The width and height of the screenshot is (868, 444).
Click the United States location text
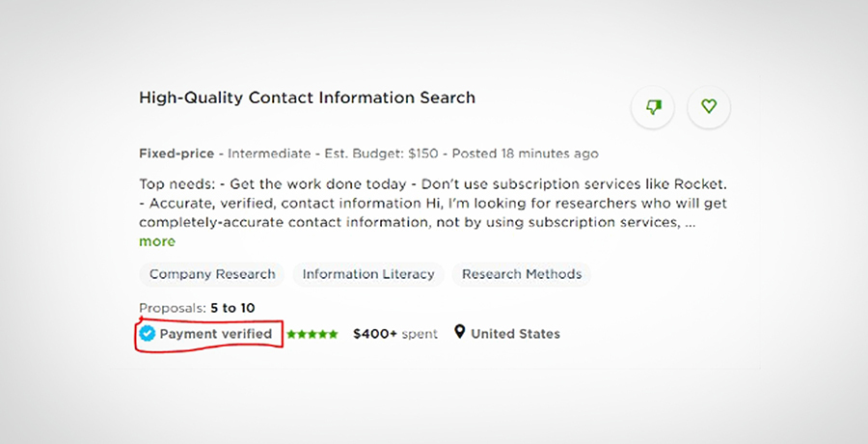point(515,334)
